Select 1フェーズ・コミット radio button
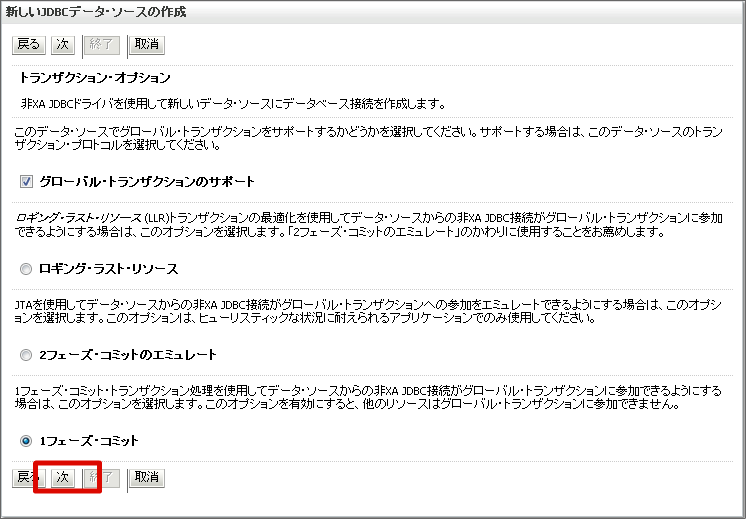The image size is (746, 519). pos(26,441)
